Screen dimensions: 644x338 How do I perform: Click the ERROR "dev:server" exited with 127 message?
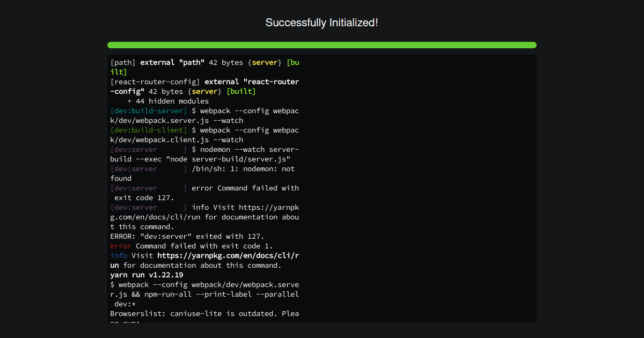pyautogui.click(x=187, y=236)
